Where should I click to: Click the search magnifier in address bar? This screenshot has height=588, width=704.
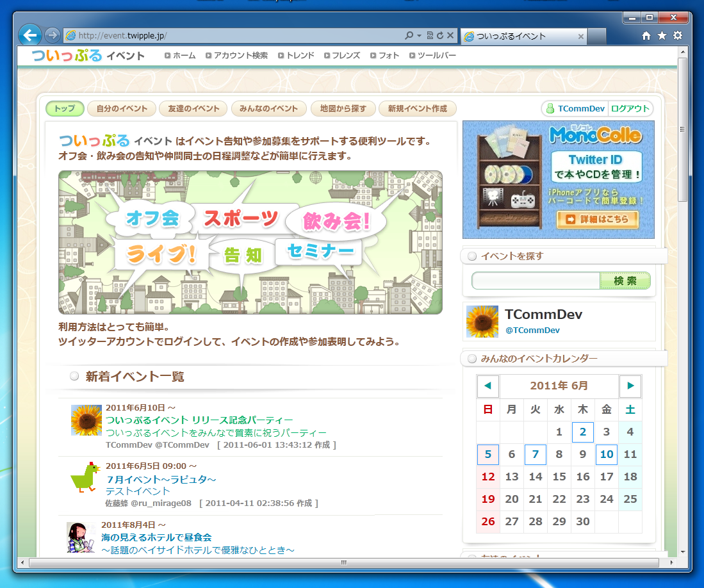coord(409,35)
